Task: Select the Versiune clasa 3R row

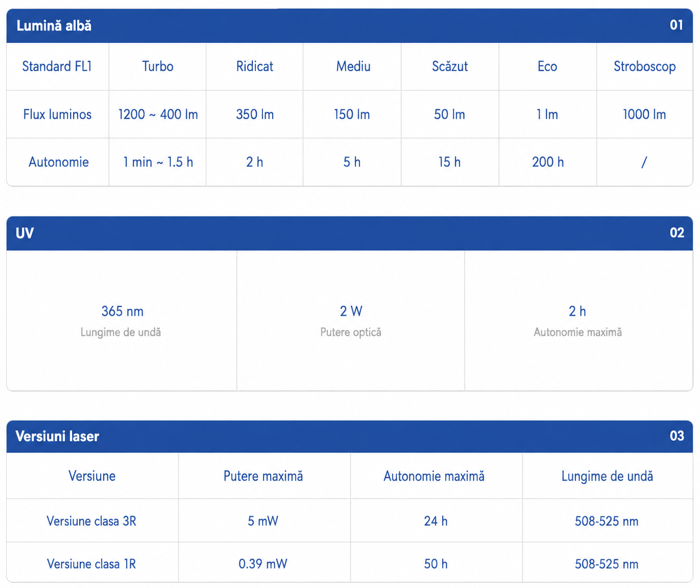Action: click(349, 521)
